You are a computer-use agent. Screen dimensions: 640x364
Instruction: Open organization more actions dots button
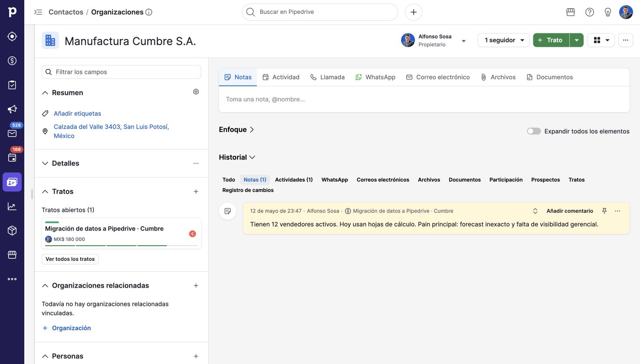pos(626,40)
